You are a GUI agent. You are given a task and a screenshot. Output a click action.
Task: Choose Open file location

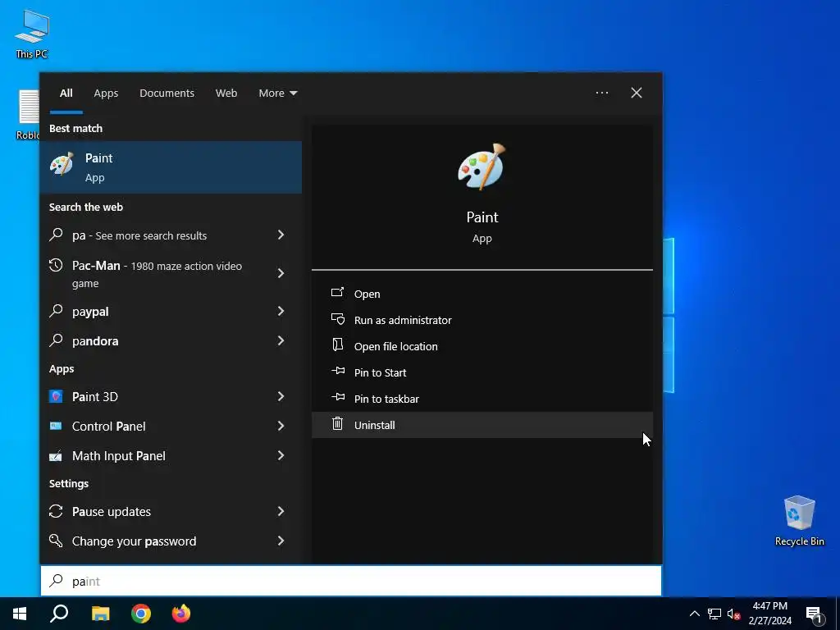482,346
